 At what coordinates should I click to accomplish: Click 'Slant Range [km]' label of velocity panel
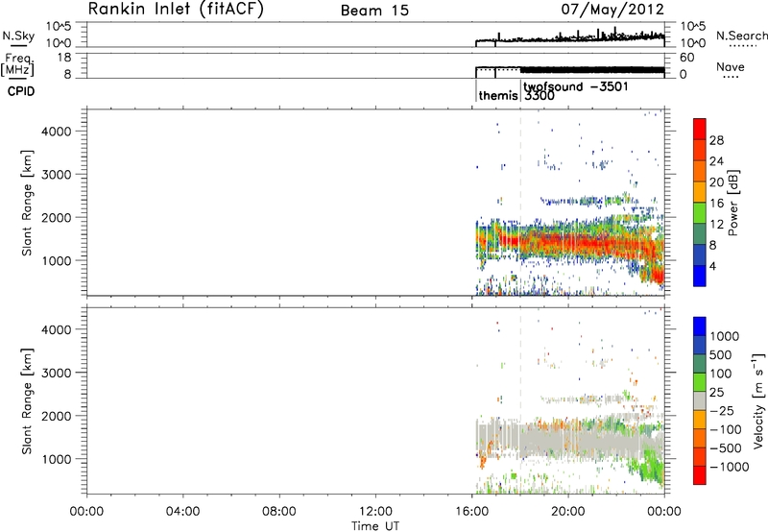pos(27,400)
